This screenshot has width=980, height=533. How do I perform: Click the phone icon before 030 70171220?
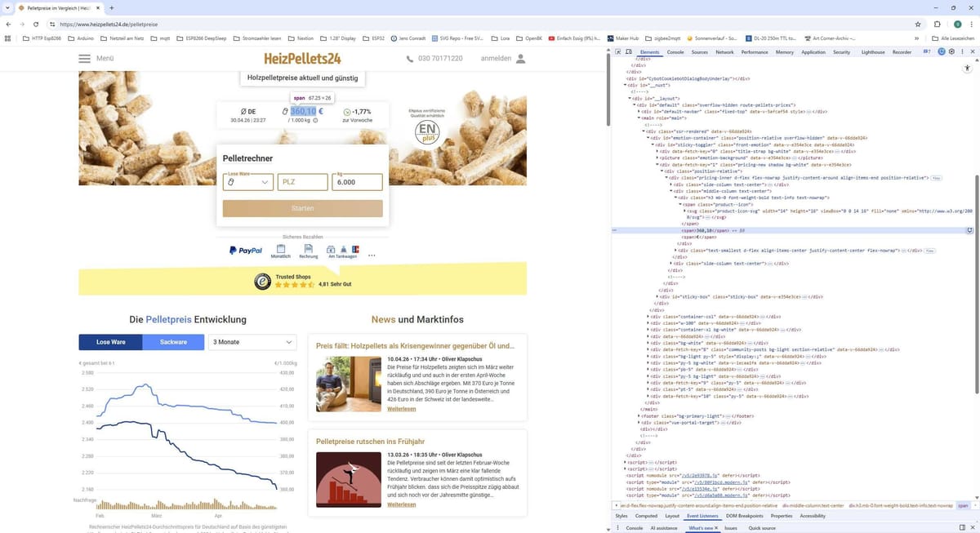410,59
